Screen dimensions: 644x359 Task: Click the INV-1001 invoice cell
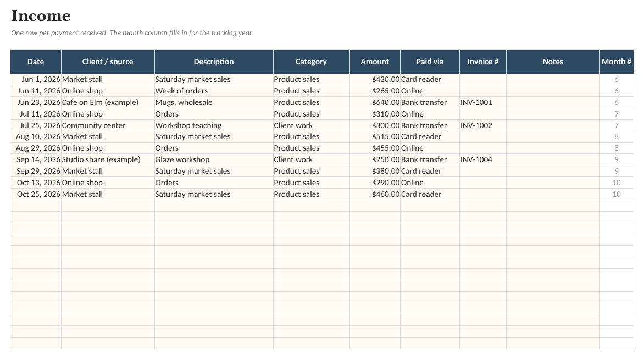coord(483,102)
